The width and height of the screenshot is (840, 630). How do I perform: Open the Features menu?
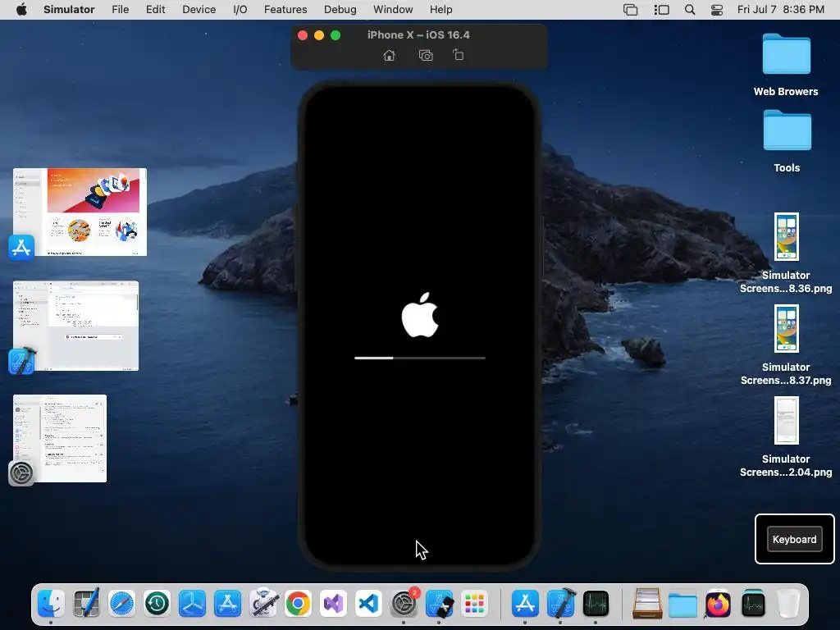[285, 10]
